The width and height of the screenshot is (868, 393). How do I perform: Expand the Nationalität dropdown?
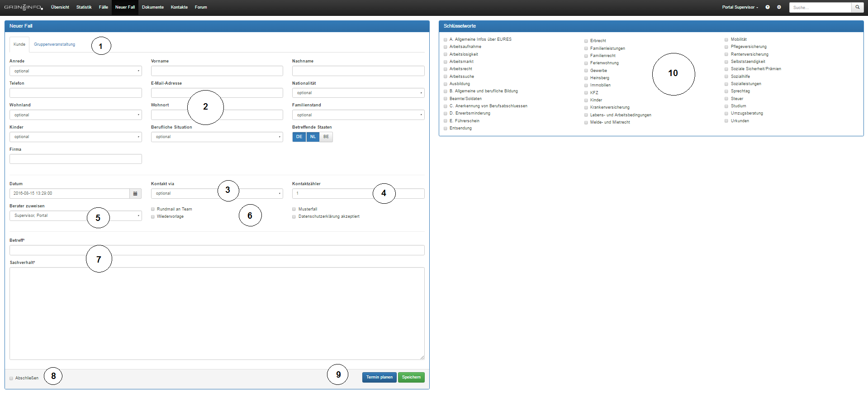(358, 93)
